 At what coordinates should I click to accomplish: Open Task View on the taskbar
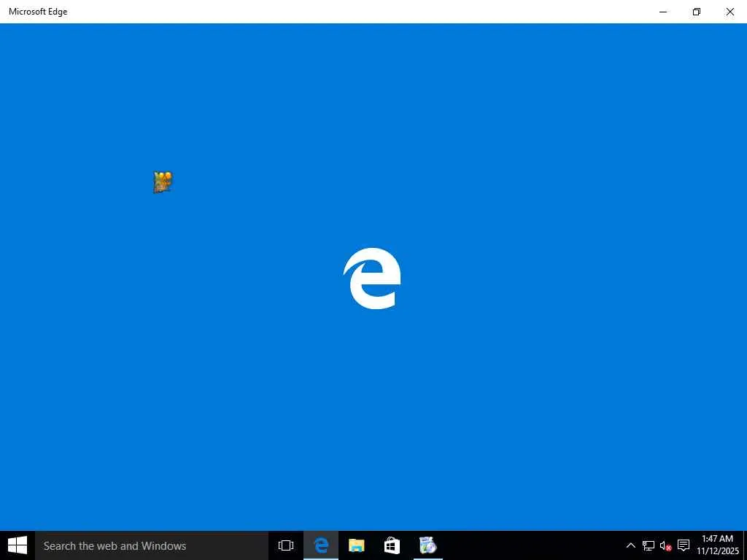[286, 545]
